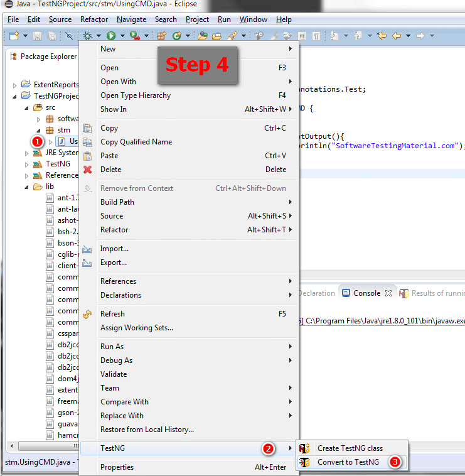
Task: Expand the TestNG library node
Action: pos(27,165)
